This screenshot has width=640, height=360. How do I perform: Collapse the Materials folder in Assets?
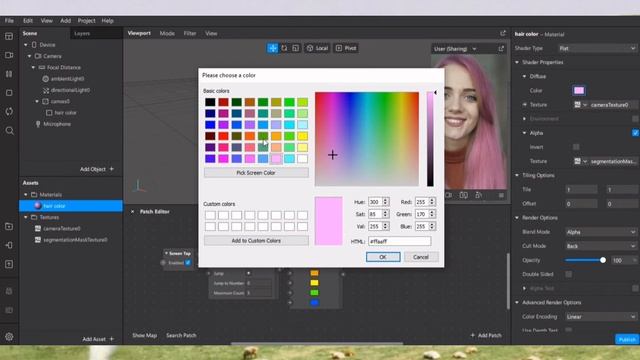(26, 195)
